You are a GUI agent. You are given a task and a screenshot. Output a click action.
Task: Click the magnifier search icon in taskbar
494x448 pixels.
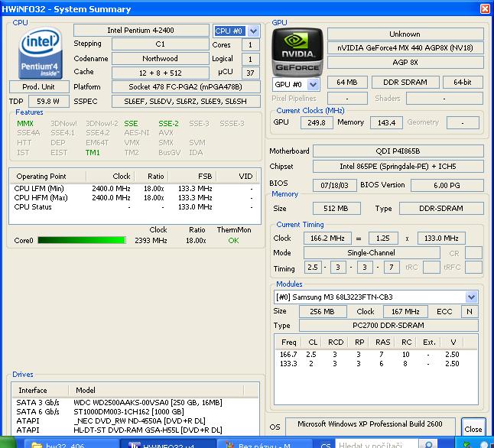[428, 444]
